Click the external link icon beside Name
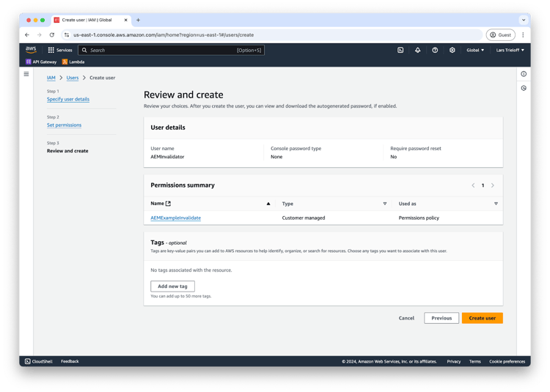This screenshot has height=392, width=550. pos(168,204)
